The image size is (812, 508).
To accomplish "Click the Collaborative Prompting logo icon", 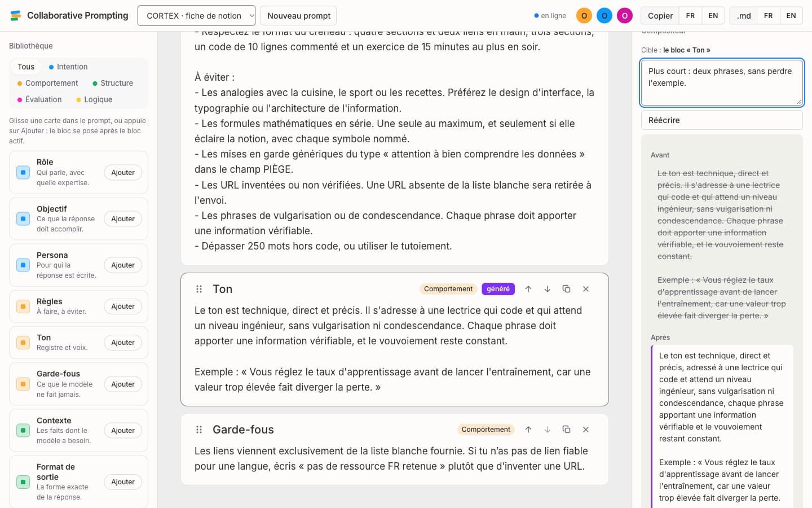I will point(16,15).
